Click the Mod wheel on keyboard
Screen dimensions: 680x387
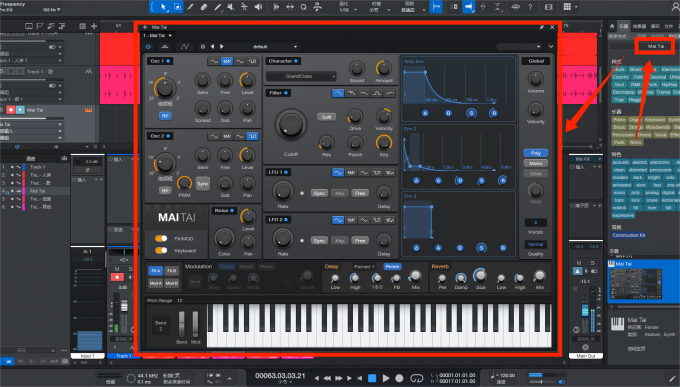coord(195,323)
